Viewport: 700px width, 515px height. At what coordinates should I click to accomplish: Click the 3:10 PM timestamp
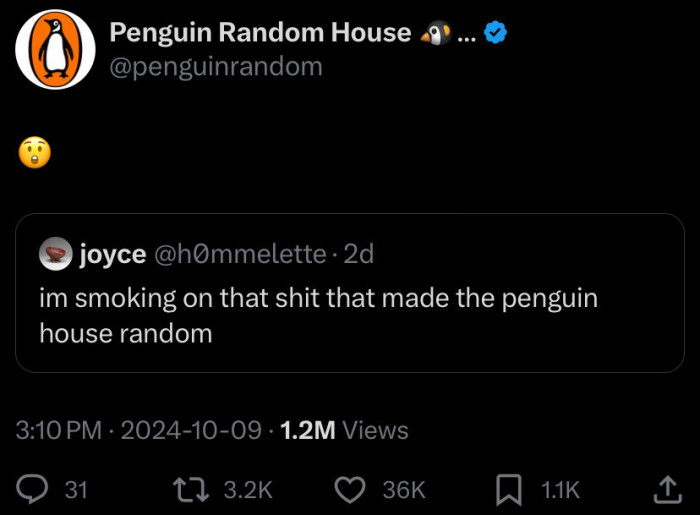(x=60, y=430)
